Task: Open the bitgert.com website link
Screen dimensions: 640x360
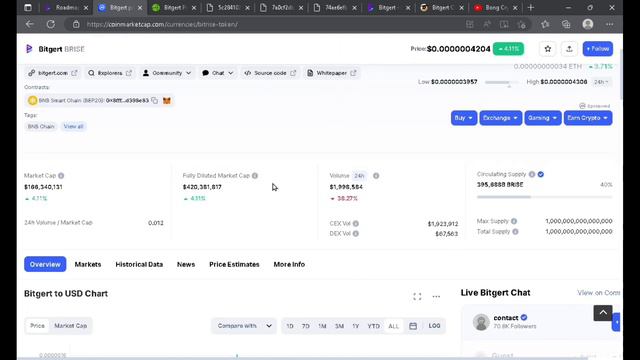Action: pyautogui.click(x=53, y=73)
